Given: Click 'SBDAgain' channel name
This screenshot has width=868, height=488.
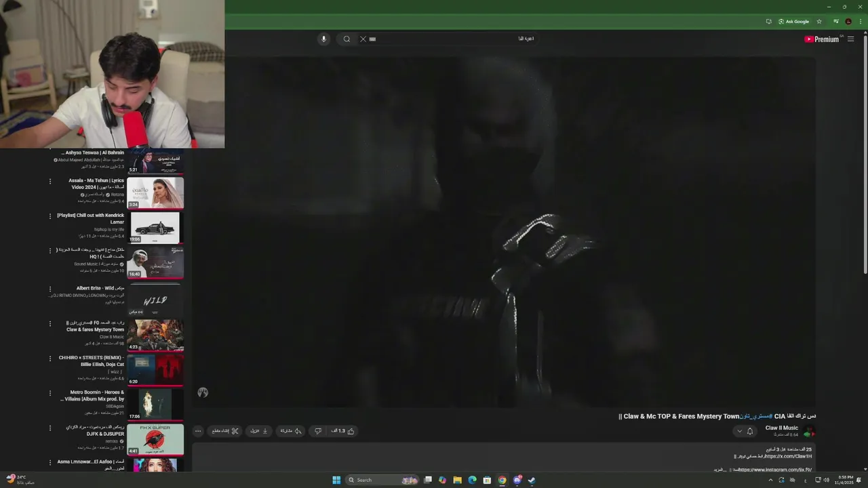Looking at the screenshot, I should [115, 407].
